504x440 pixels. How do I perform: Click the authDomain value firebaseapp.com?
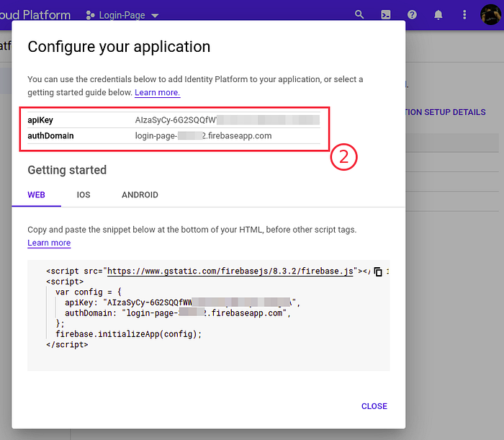click(x=203, y=135)
